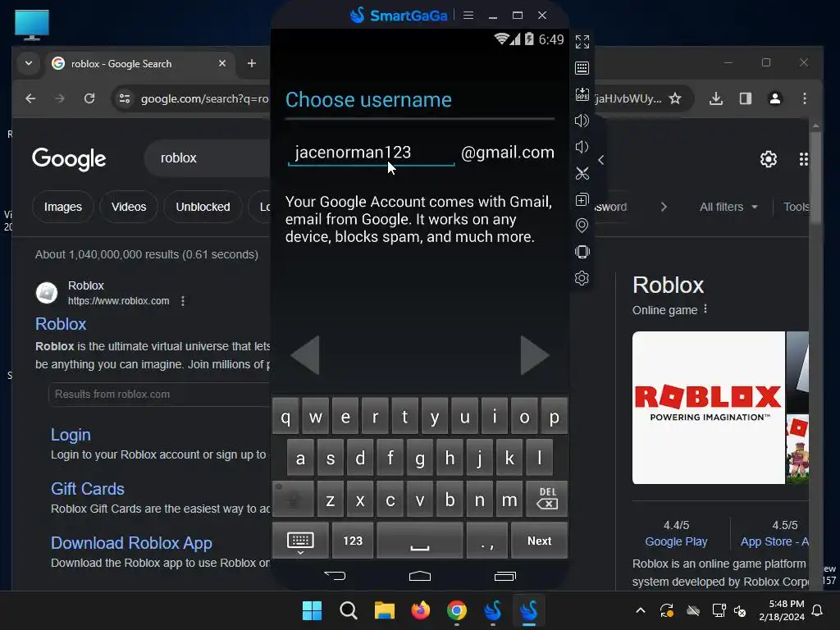Viewport: 840px width, 630px height.
Task: Open the three-dot menu beside roblox.com URL
Action: [183, 301]
